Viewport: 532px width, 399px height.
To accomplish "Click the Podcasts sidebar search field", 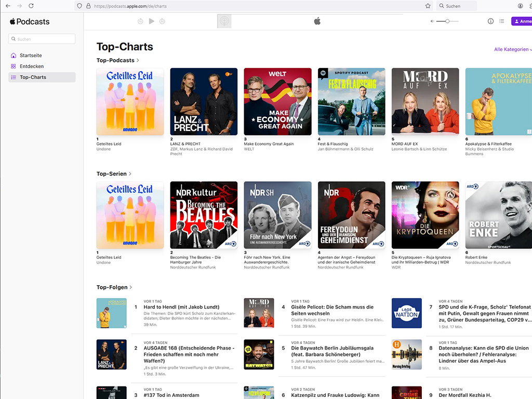I will pyautogui.click(x=42, y=39).
